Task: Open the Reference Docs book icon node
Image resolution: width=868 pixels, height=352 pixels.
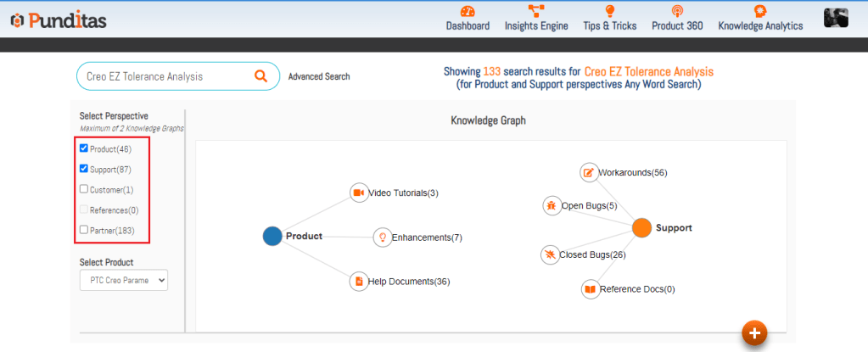Action: point(590,289)
